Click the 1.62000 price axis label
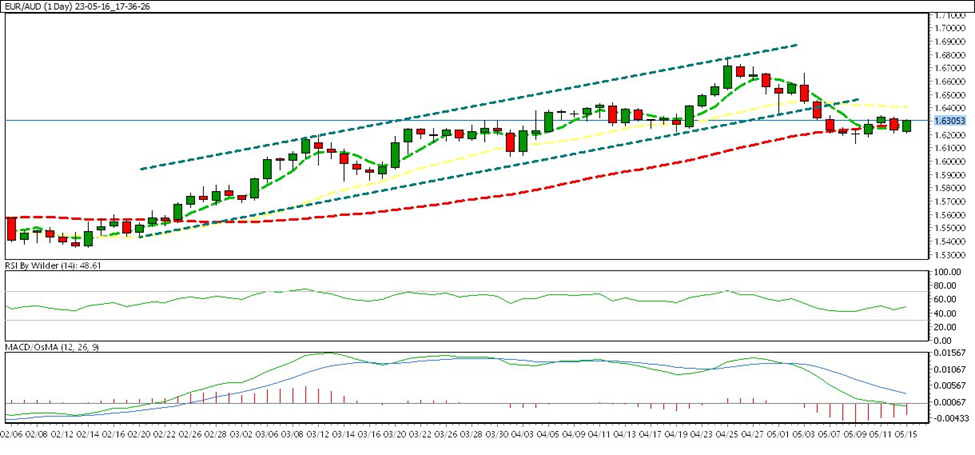975x455 pixels. click(950, 135)
